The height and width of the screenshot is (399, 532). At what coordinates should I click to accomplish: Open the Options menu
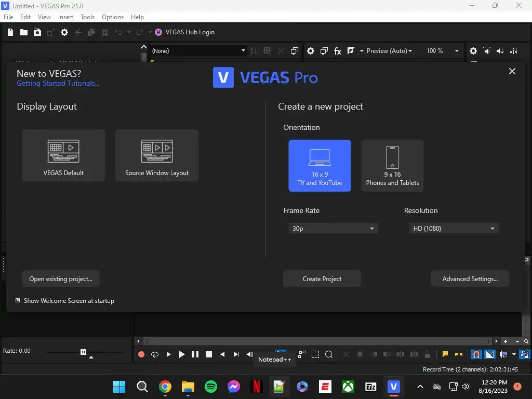pos(113,17)
